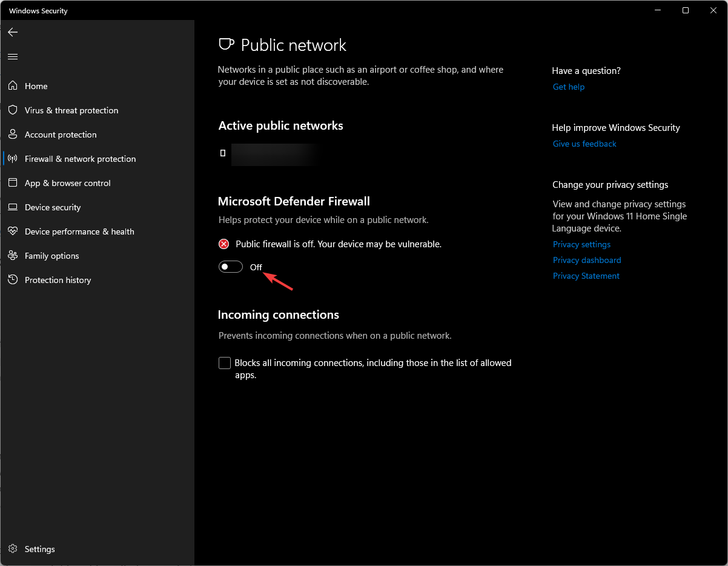This screenshot has height=566, width=728.
Task: Click the coffee cup icon beside Public network
Action: point(226,45)
